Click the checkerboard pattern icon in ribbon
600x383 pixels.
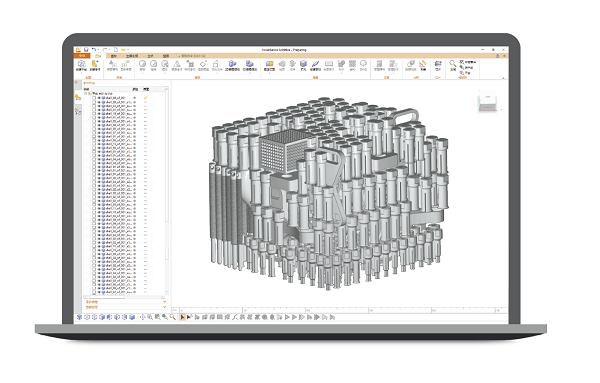(352, 64)
